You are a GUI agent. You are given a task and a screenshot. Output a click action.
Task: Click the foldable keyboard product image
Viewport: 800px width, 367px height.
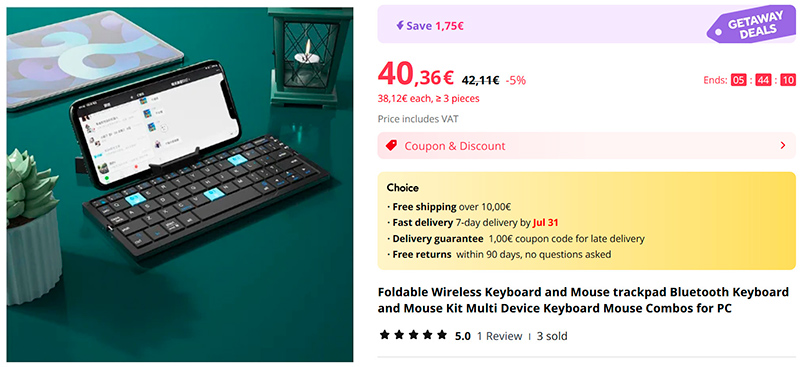(180, 184)
